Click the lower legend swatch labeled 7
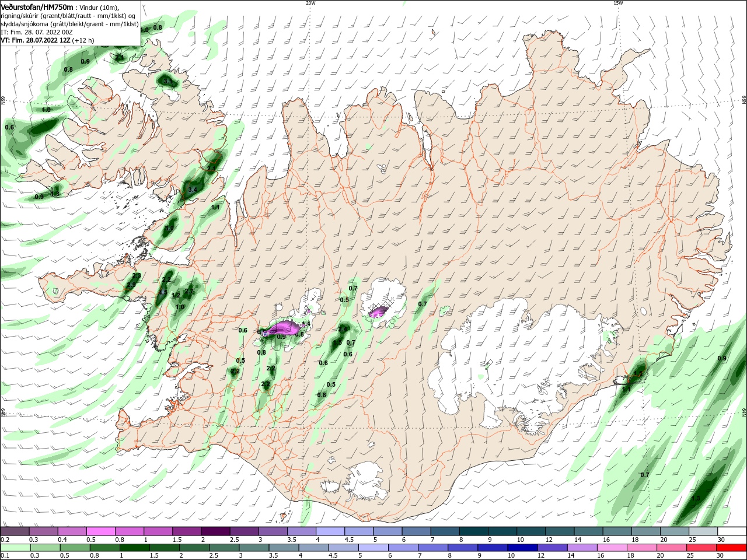 (x=432, y=548)
